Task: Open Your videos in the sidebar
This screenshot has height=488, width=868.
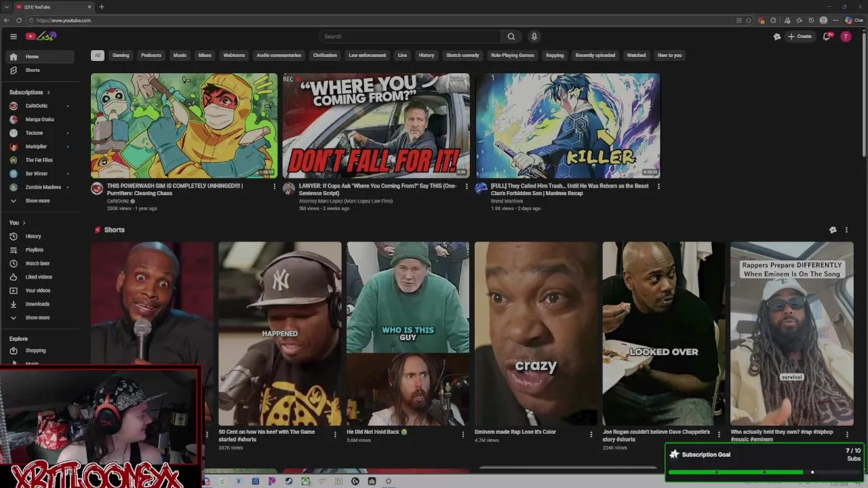Action: (40, 291)
